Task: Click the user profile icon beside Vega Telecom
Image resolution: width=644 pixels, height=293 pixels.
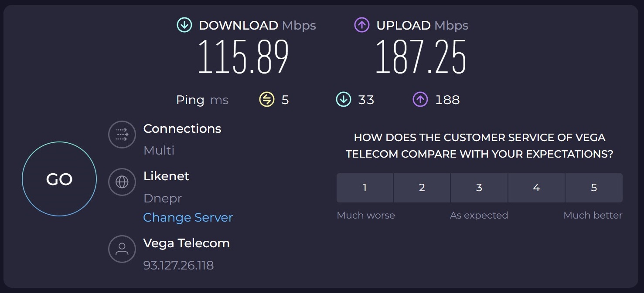Action: point(122,249)
